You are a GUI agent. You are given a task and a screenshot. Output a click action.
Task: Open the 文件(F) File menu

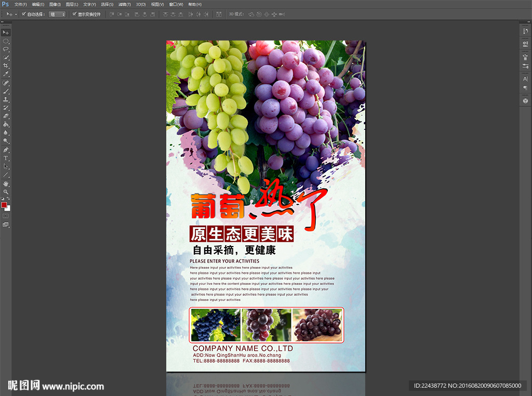click(20, 4)
